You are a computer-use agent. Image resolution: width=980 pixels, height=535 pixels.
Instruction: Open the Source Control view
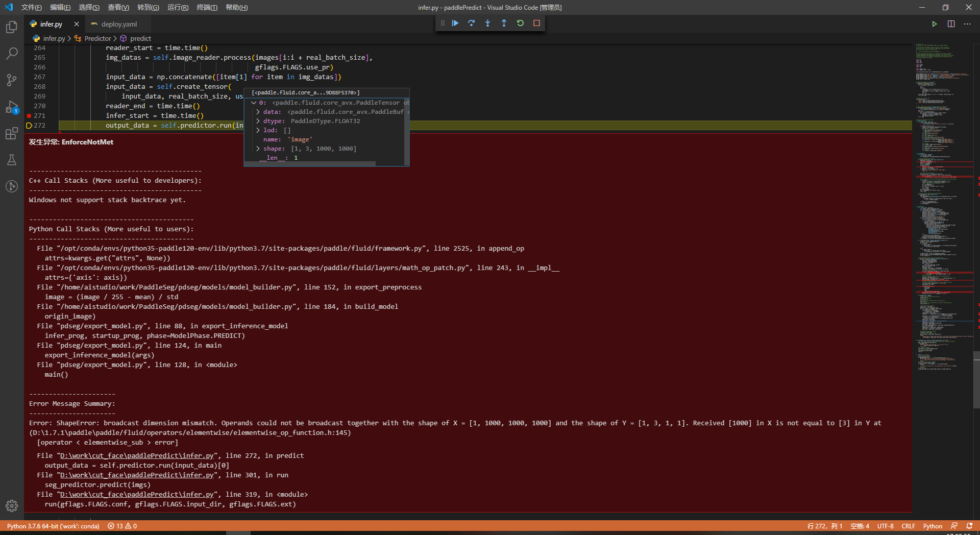click(12, 80)
